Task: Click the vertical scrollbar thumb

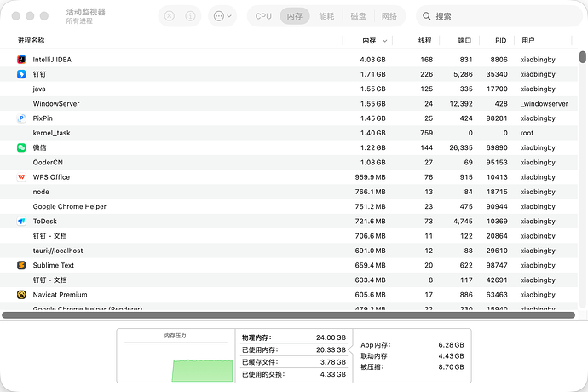Action: pos(582,57)
